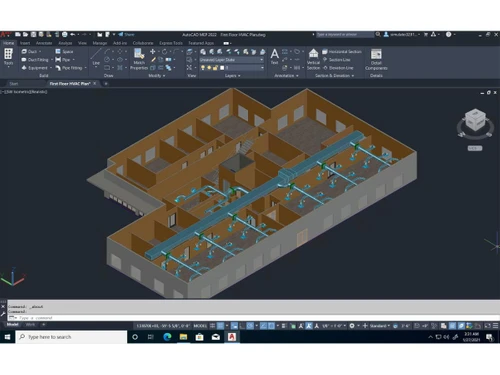This screenshot has width=500, height=375.
Task: Expand the Layers panel
Action: point(232,76)
